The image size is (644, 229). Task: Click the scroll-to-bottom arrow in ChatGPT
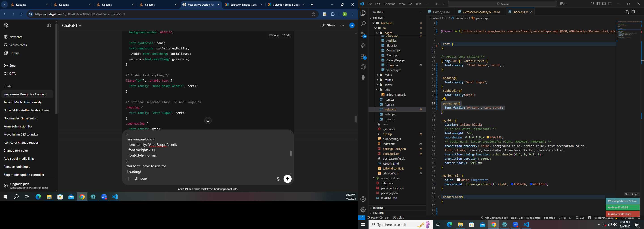(x=208, y=121)
